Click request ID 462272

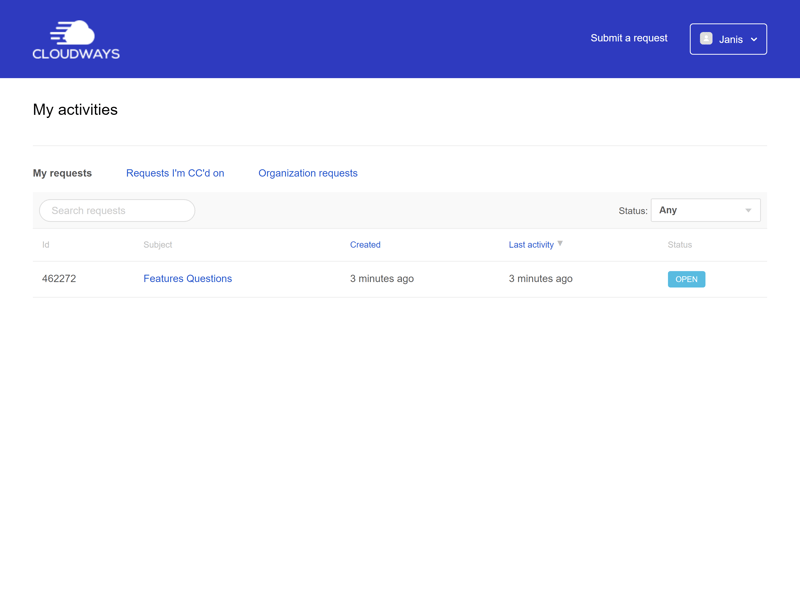click(x=59, y=279)
